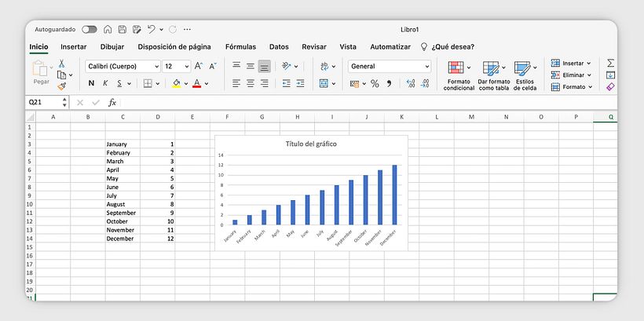This screenshot has height=321, width=644.
Task: Align text to top of cell
Action: click(236, 66)
